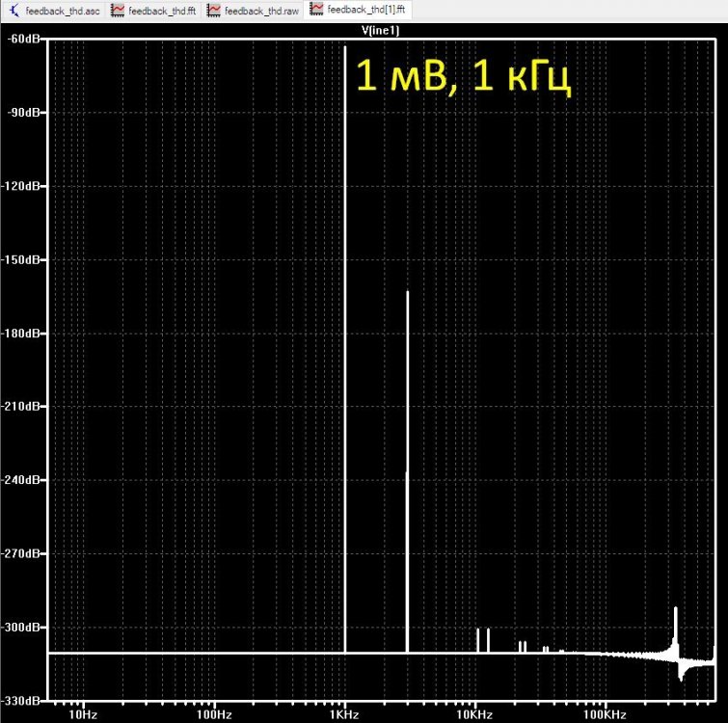Click the noise spike right of 100KHz
The width and height of the screenshot is (728, 723).
pyautogui.click(x=676, y=627)
